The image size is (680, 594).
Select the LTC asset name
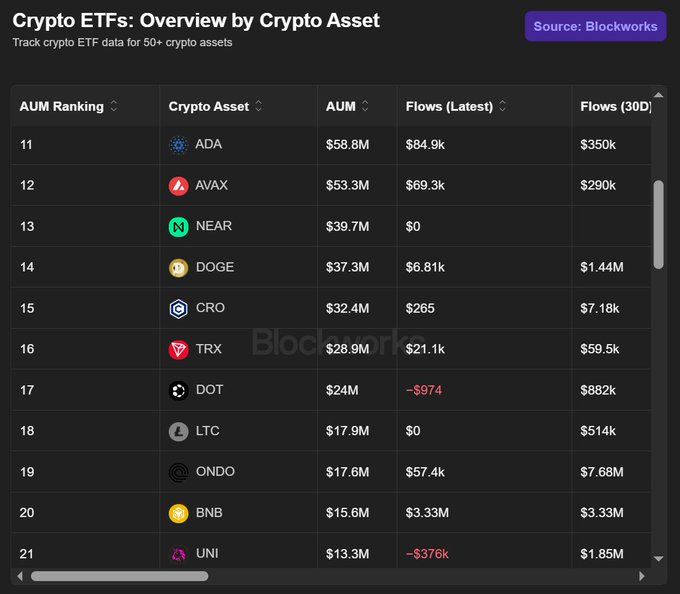click(208, 431)
